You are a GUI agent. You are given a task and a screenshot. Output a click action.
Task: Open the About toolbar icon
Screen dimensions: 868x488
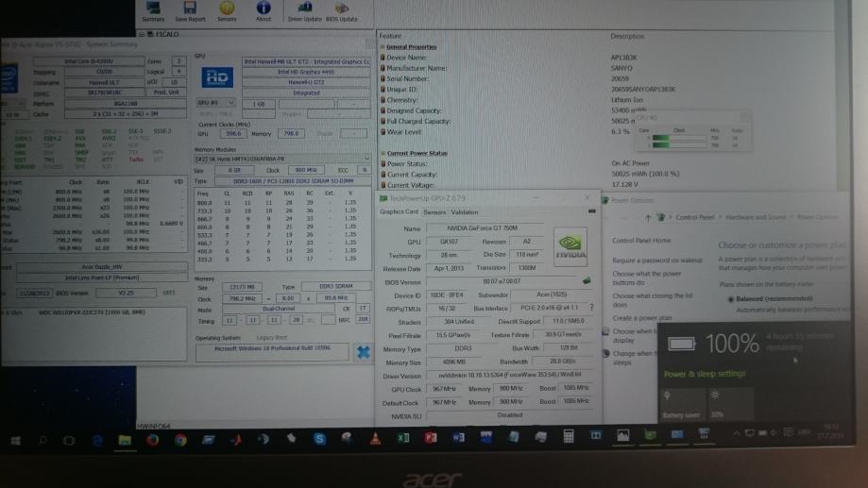click(x=264, y=11)
